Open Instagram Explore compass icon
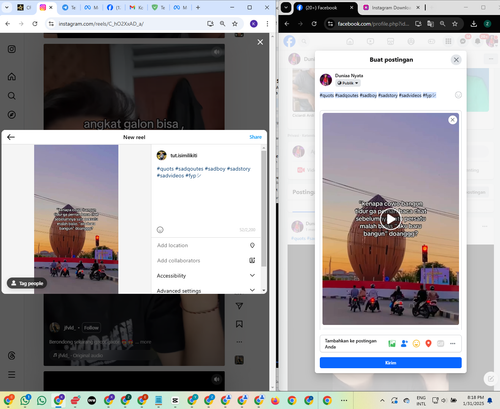Screen dimensions: 500x409 pyautogui.click(x=12, y=115)
